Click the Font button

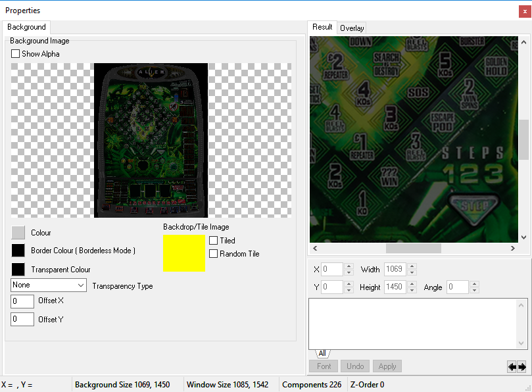tap(324, 366)
